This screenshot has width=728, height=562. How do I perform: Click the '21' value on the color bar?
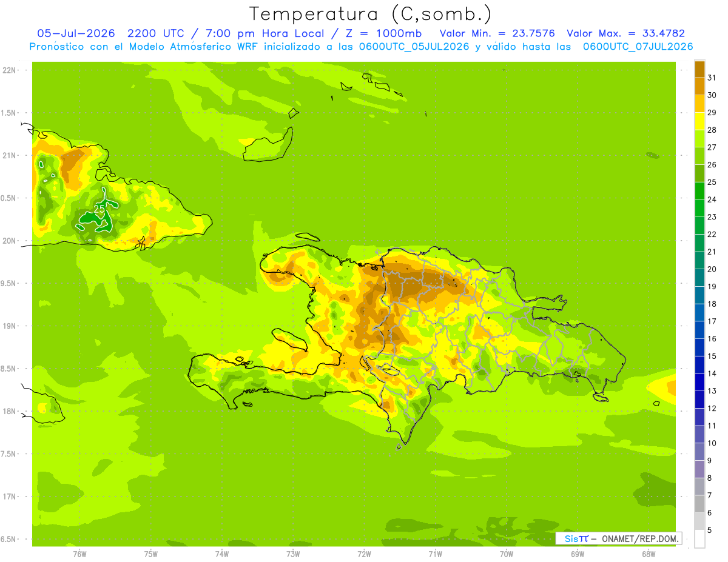coord(712,252)
